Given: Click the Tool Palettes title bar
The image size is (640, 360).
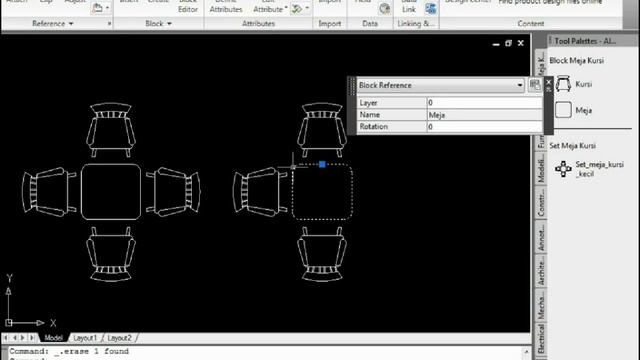Looking at the screenshot, I should (x=592, y=41).
